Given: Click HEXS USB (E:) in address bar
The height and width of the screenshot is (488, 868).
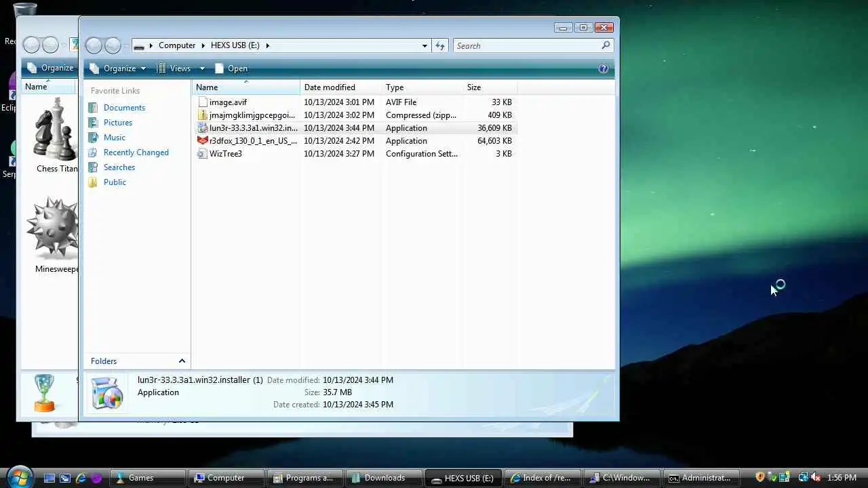Looking at the screenshot, I should pos(235,45).
